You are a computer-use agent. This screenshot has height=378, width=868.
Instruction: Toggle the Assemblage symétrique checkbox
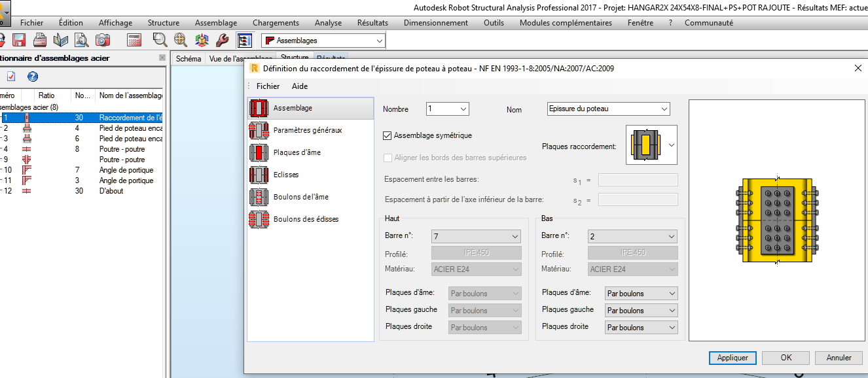tap(388, 135)
